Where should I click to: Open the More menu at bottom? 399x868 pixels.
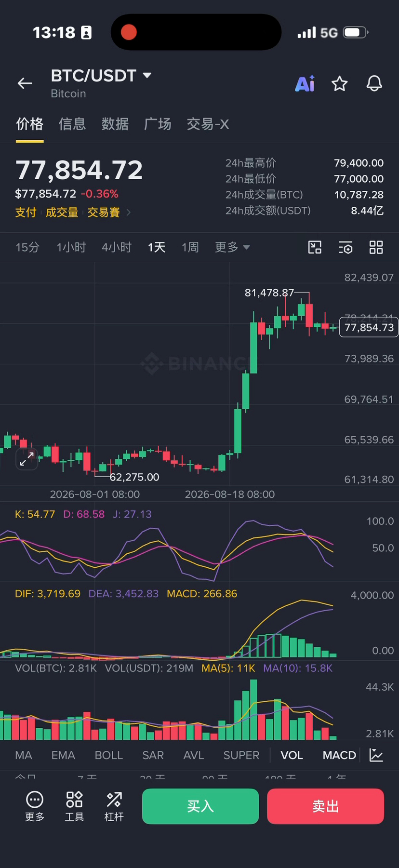coord(35,806)
